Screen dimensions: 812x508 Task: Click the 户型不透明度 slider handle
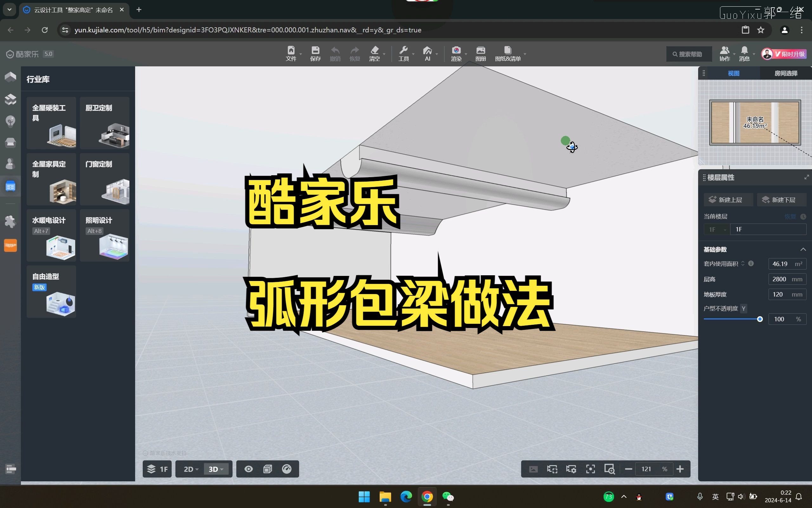click(x=760, y=319)
